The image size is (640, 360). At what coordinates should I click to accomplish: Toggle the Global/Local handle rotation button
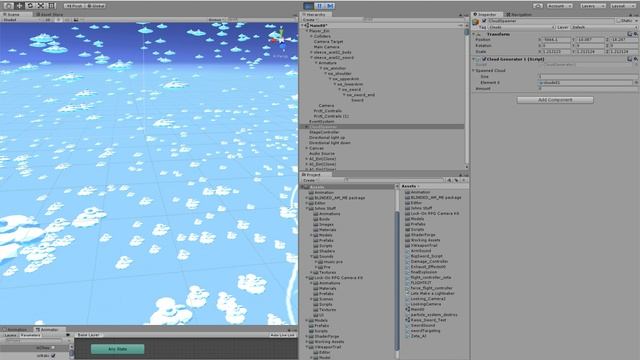tap(96, 6)
